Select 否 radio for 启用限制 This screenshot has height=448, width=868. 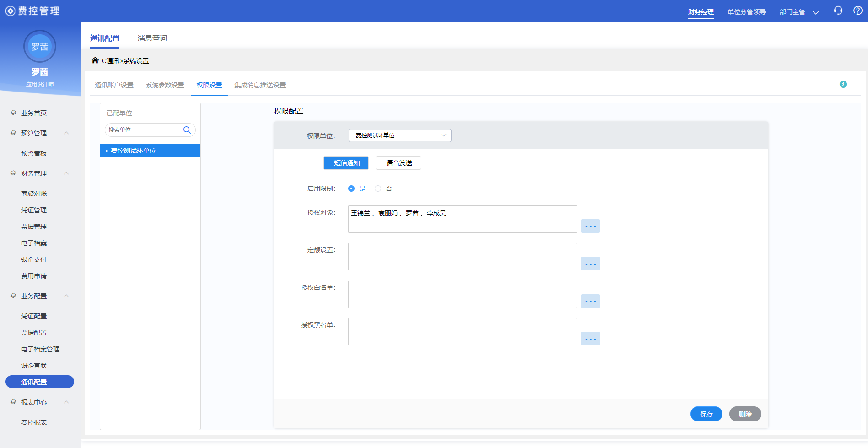[x=378, y=189]
